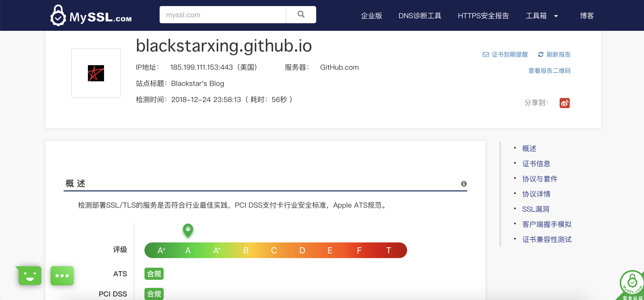Click the ATS 合规 badge
This screenshot has width=644, height=300.
154,274
